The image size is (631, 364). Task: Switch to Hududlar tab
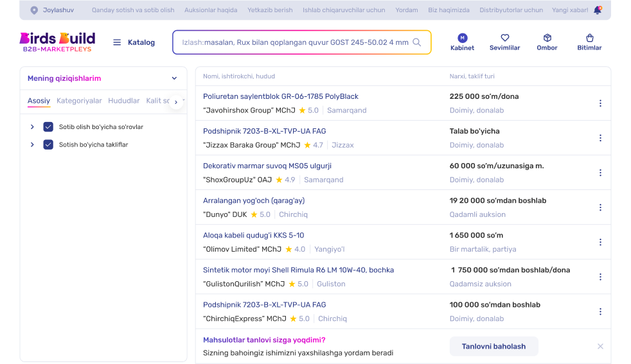[123, 101]
